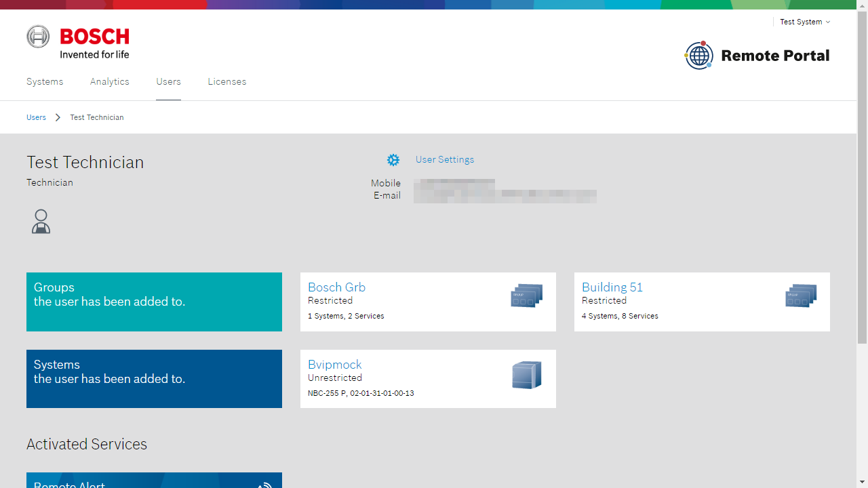
Task: Click the Bosch Grb group stack icon
Action: (526, 296)
